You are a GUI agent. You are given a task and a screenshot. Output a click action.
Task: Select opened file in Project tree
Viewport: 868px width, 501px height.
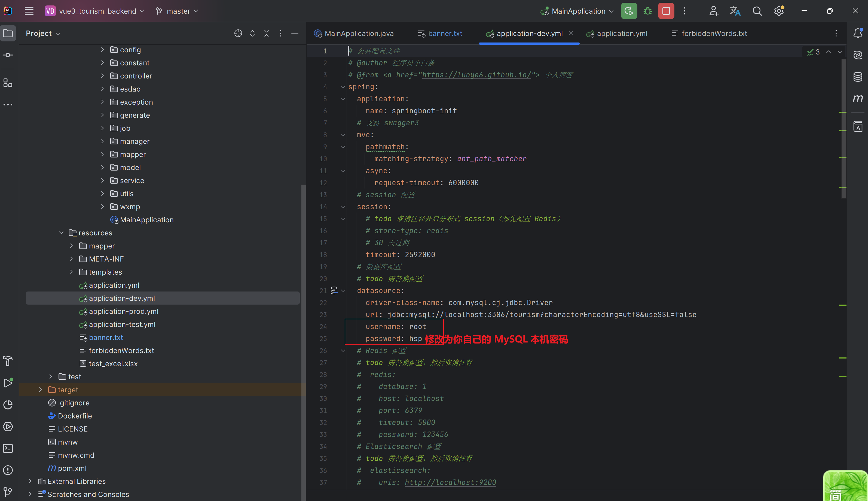click(x=238, y=34)
